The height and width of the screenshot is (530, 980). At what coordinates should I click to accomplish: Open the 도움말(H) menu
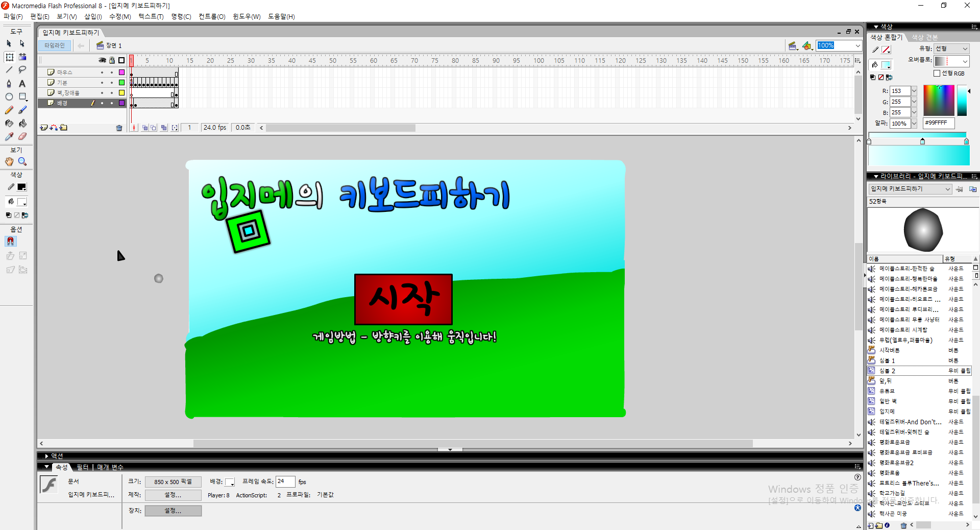(x=281, y=16)
